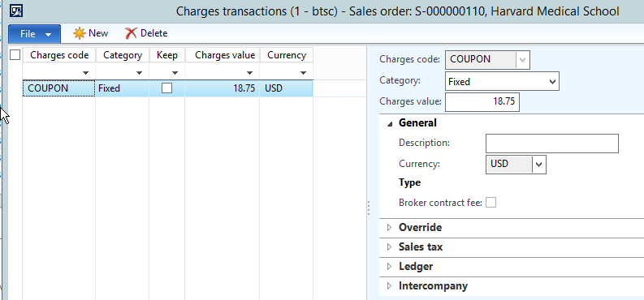Sort by the Charges code column header

(x=59, y=55)
